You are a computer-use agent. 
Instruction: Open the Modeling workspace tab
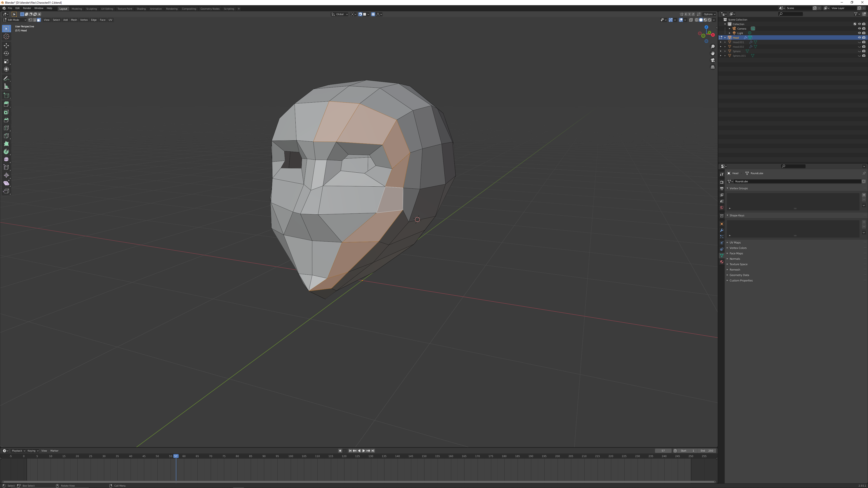tap(76, 9)
